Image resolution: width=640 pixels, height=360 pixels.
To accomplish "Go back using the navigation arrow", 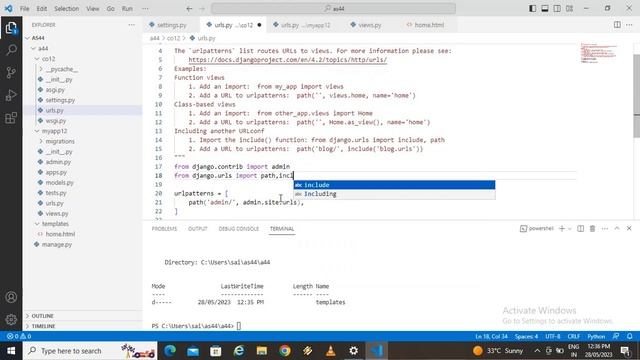I will 189,9.
